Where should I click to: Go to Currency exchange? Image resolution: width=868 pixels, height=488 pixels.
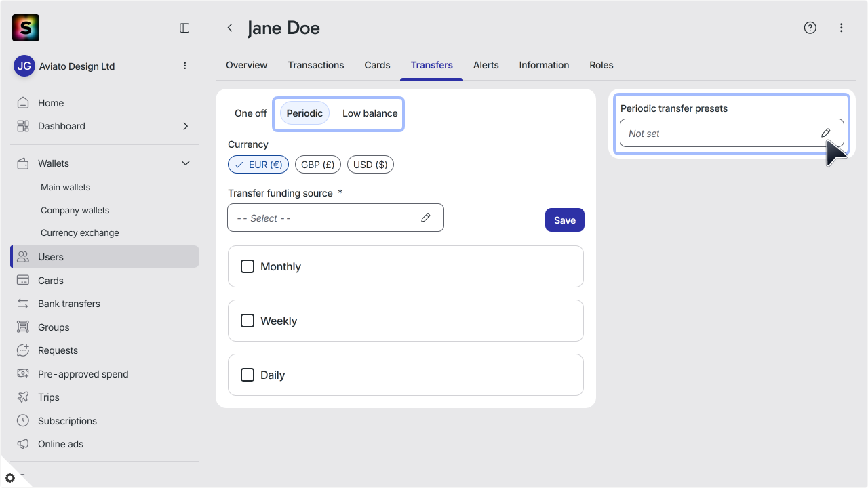tap(79, 232)
